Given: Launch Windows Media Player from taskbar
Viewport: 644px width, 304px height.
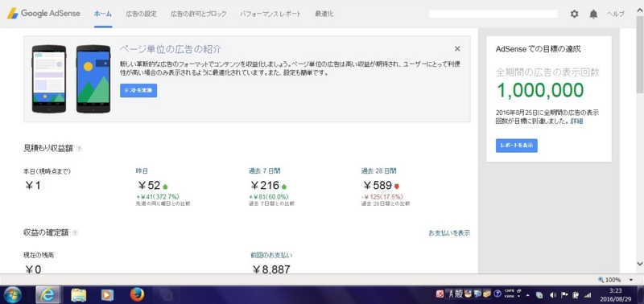Looking at the screenshot, I should [107, 294].
